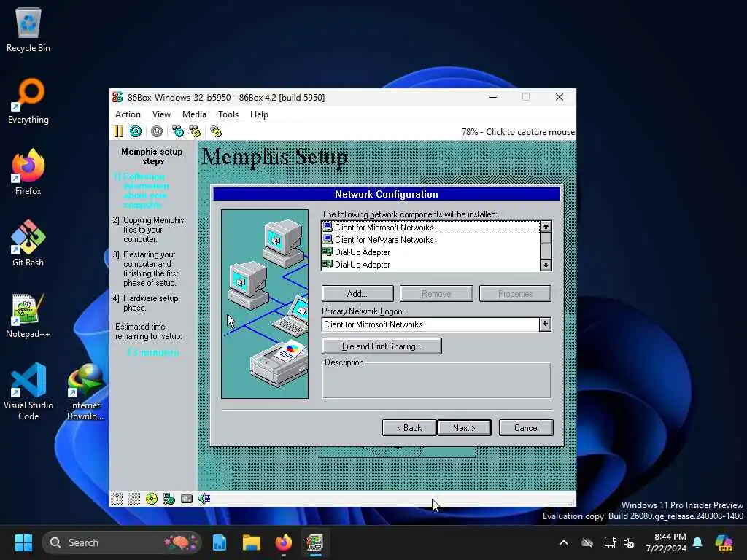Click the File and Print Sharing button

[x=382, y=346]
